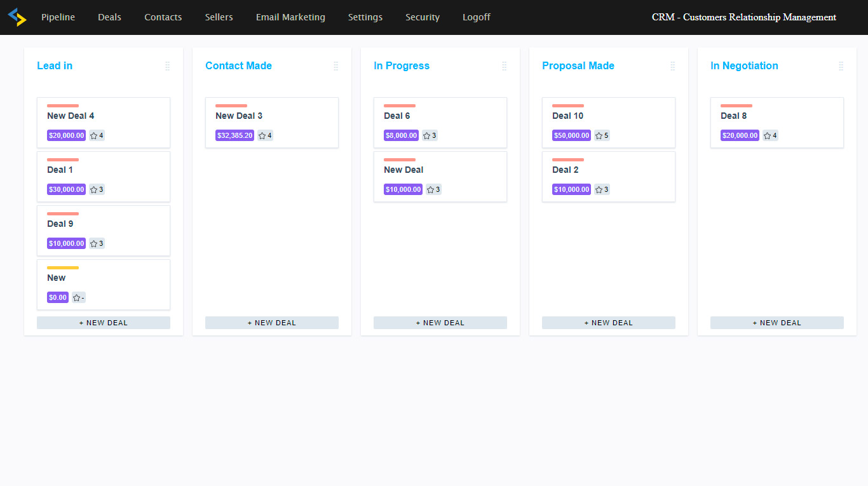
Task: Click the drag handle on Contact Made column
Action: click(336, 66)
